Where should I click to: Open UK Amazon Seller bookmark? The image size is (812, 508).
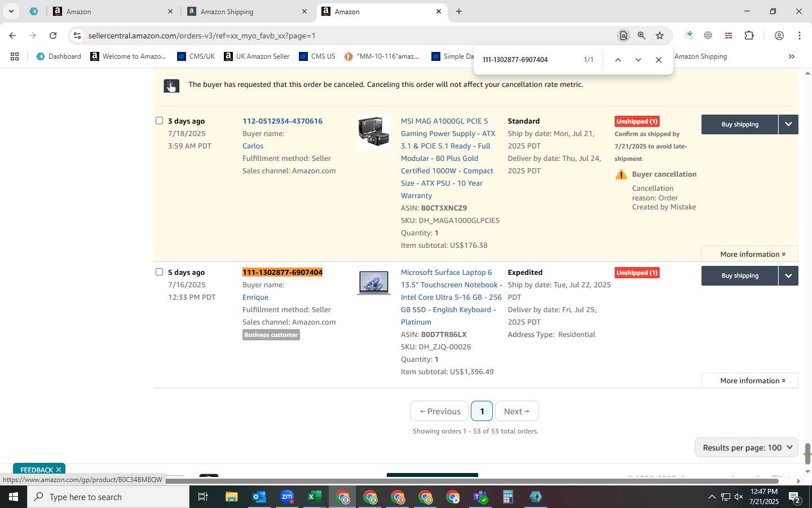point(257,56)
